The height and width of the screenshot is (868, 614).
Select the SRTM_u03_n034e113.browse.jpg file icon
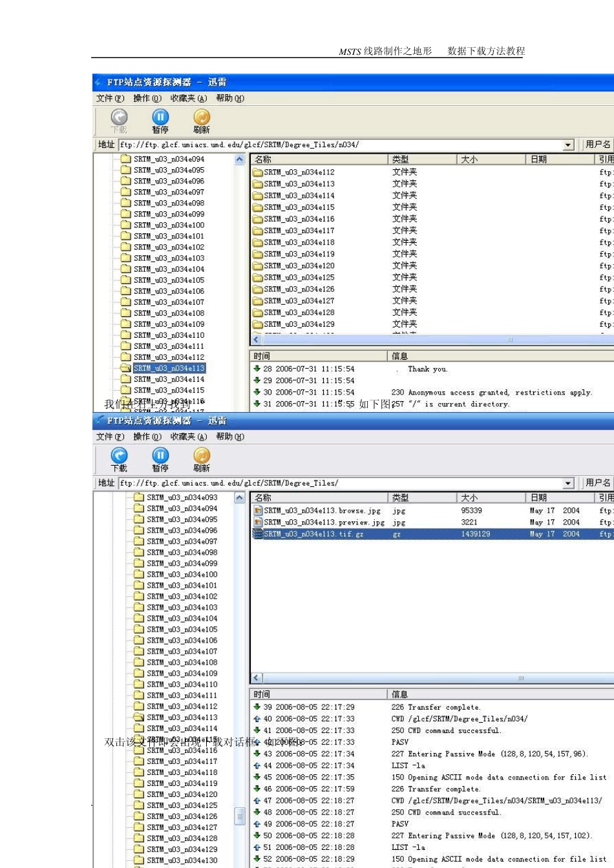[x=258, y=511]
